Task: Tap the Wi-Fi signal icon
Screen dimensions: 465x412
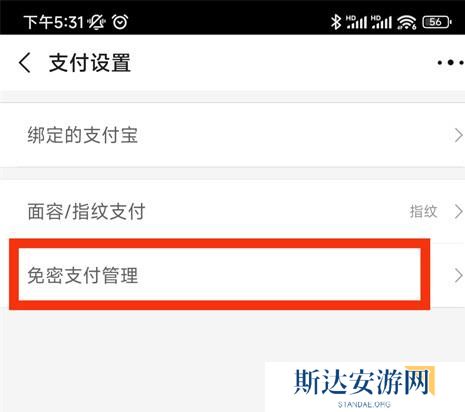Action: [x=406, y=22]
